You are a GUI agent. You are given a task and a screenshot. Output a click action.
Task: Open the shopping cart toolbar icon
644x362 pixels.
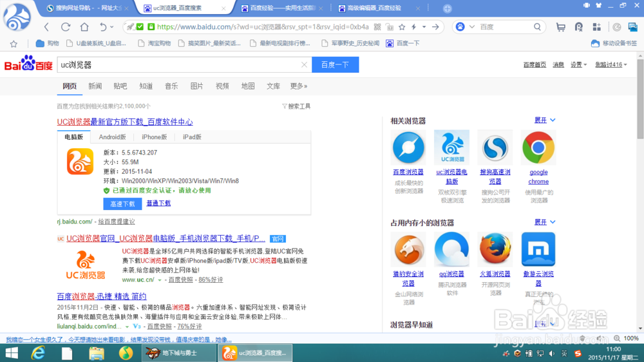[560, 27]
